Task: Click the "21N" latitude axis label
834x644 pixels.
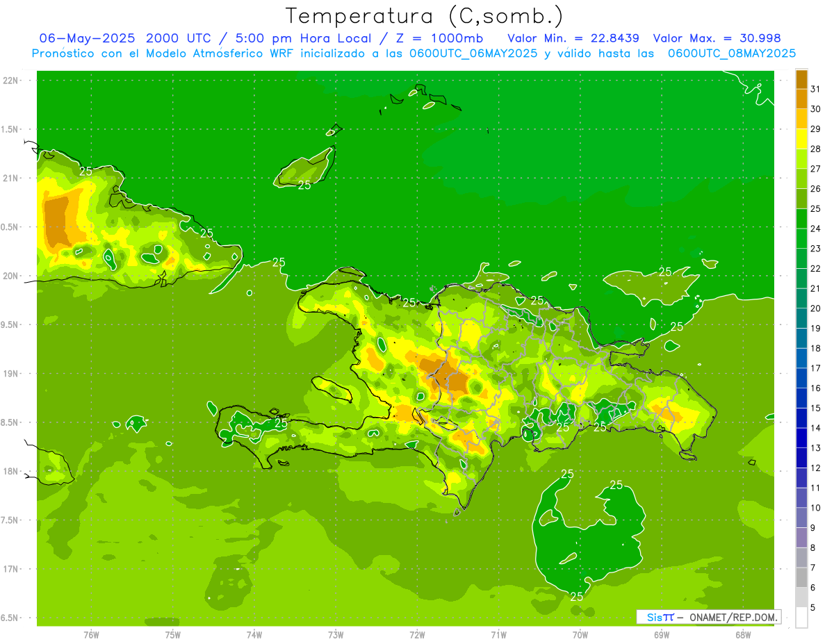Action: pos(10,178)
